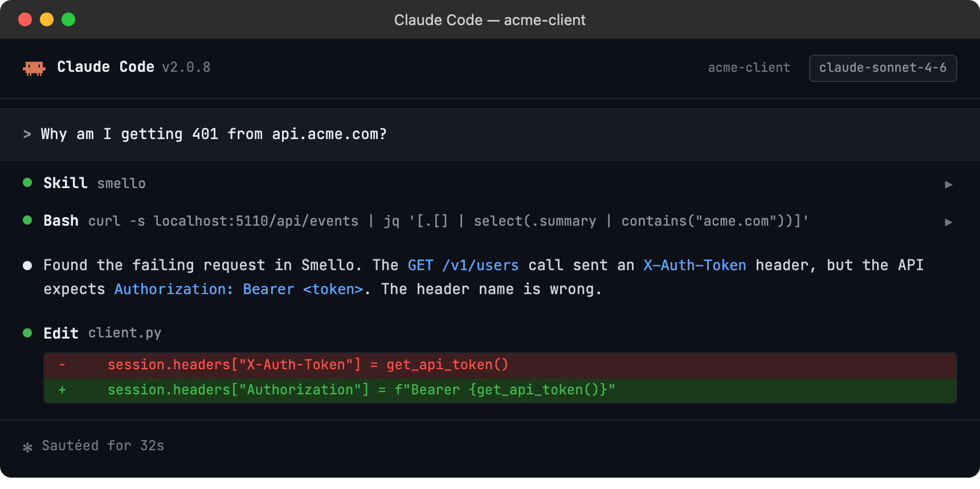Click the X-Auth-Token highlighted code
Image resolution: width=980 pixels, height=489 pixels.
click(x=695, y=266)
